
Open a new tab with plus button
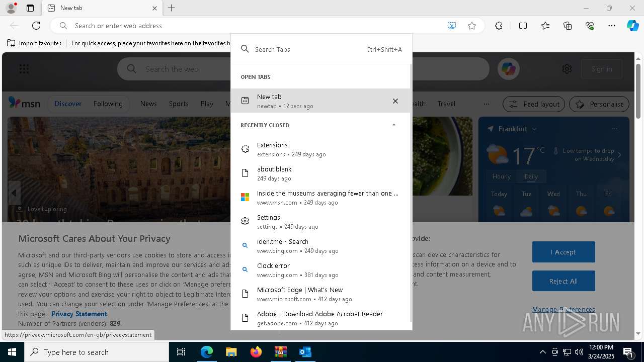172,8
